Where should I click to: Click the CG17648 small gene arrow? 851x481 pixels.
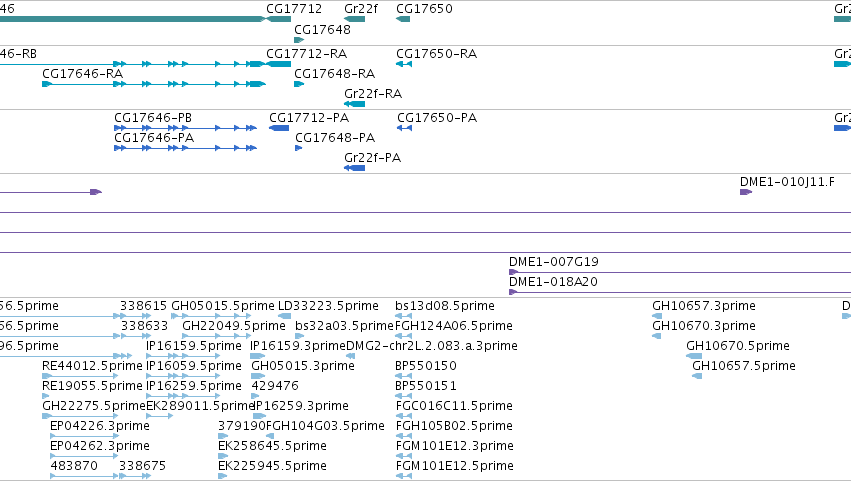[x=299, y=40]
